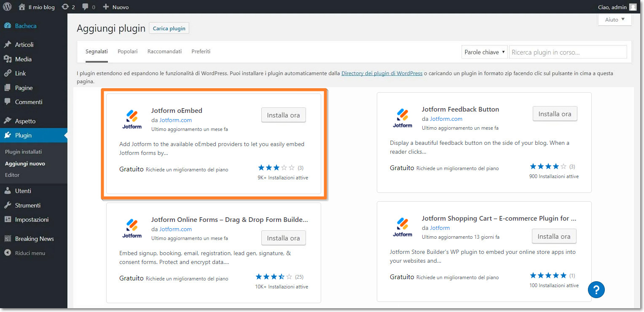
Task: Expand the Aiuto help panel
Action: pyautogui.click(x=614, y=19)
